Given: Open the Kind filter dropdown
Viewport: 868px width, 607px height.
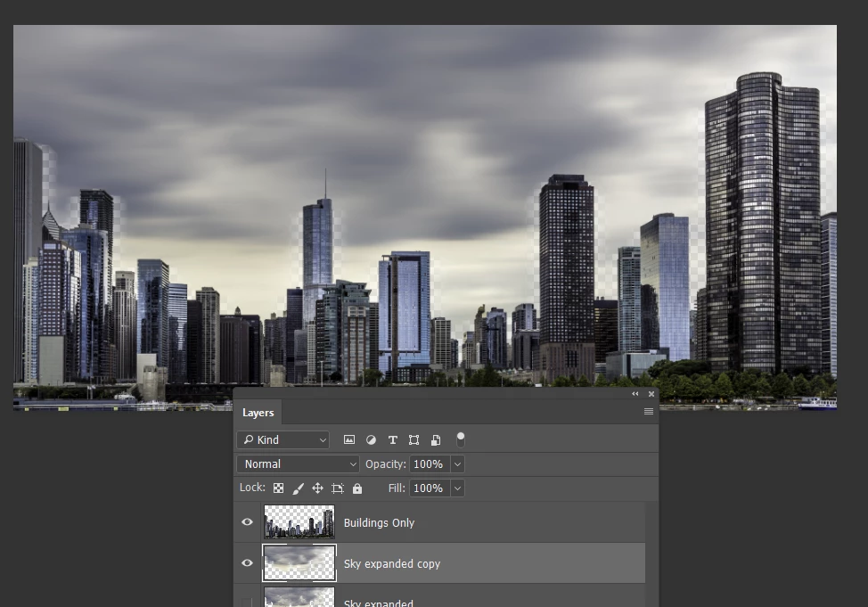Looking at the screenshot, I should tap(283, 439).
